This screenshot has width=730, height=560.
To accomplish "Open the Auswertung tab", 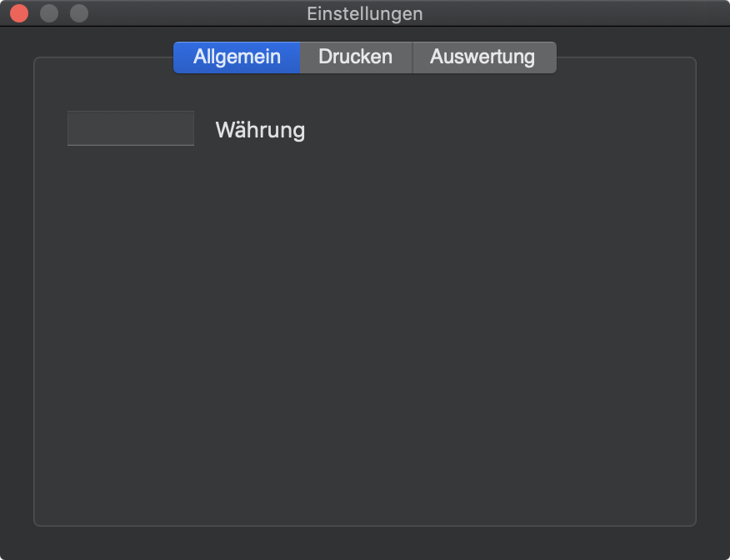I will pos(484,57).
